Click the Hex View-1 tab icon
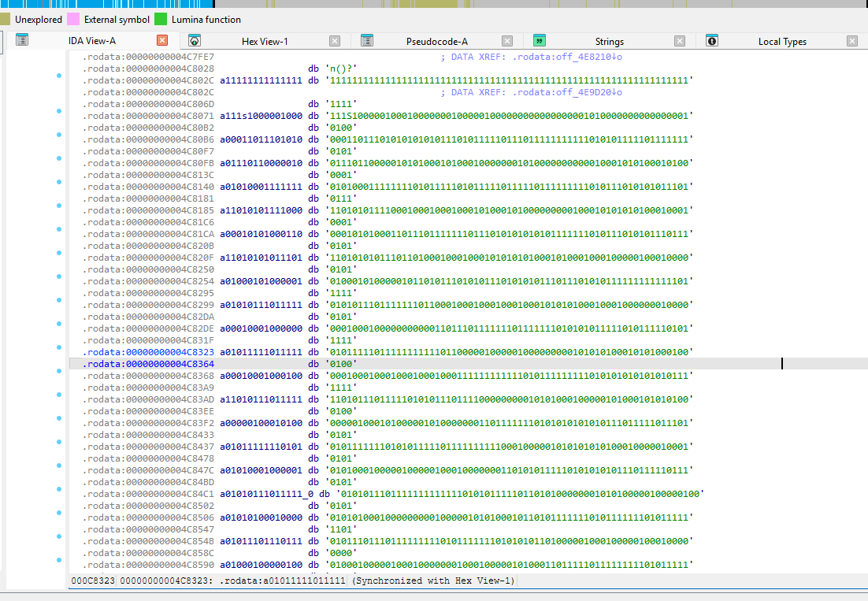 click(x=195, y=40)
